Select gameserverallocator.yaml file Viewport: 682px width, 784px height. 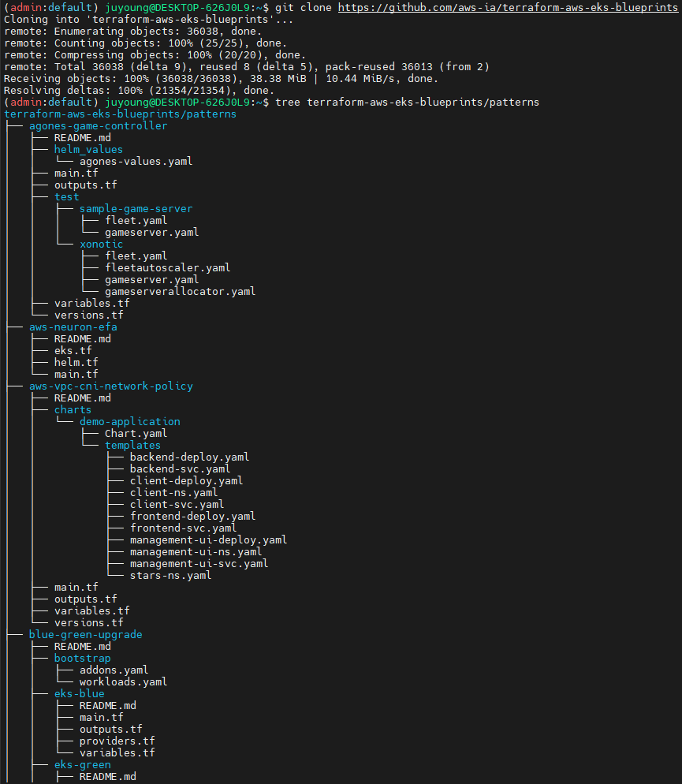(181, 292)
